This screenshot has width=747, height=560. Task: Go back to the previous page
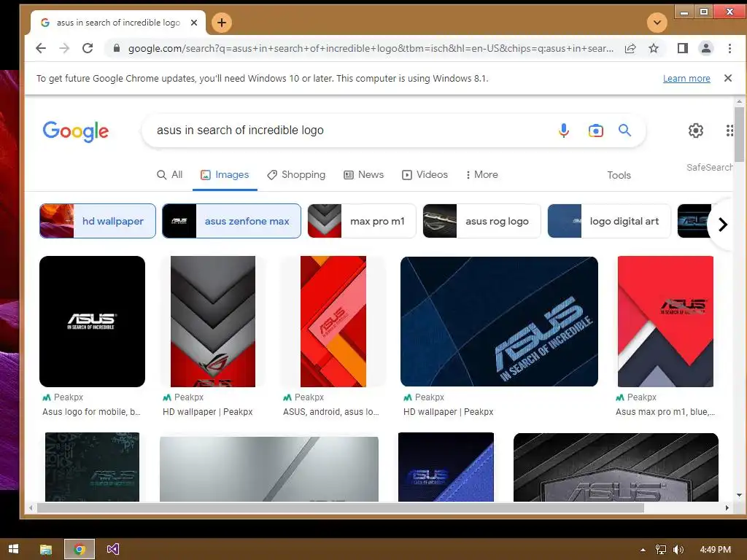click(41, 48)
